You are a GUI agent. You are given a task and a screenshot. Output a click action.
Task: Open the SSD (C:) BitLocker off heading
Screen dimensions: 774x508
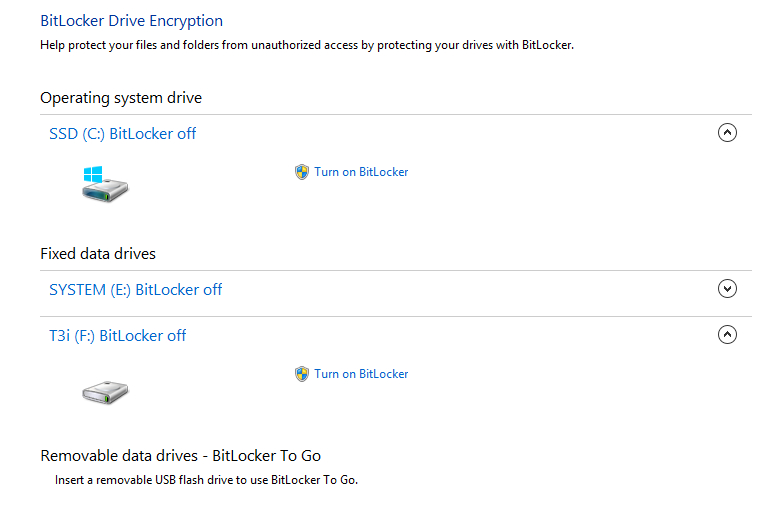click(x=122, y=134)
